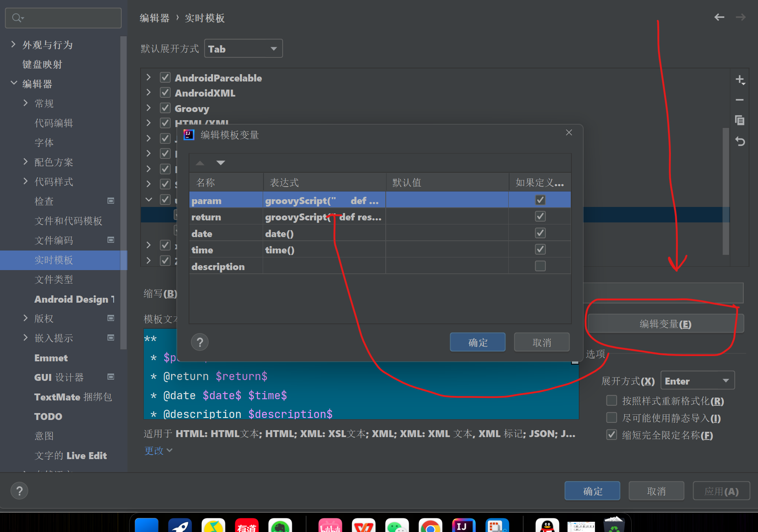Switch to IntelliJ IDEA in the dock
The image size is (758, 532).
click(x=464, y=525)
